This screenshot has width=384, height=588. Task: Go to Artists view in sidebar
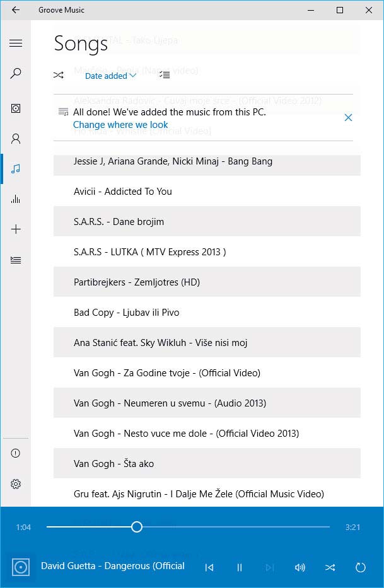click(15, 139)
